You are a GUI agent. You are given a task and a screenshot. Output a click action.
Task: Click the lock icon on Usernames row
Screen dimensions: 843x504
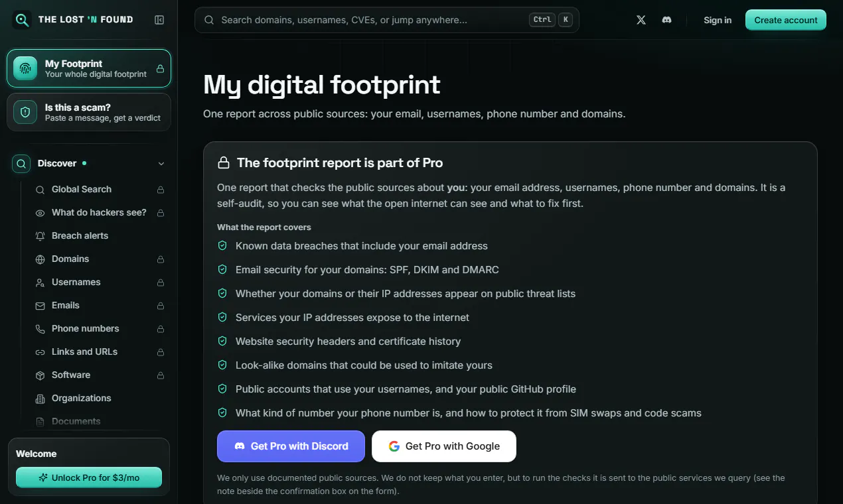click(161, 283)
